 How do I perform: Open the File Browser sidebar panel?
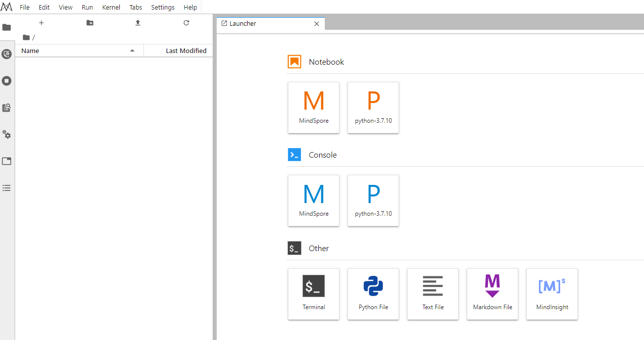7,27
